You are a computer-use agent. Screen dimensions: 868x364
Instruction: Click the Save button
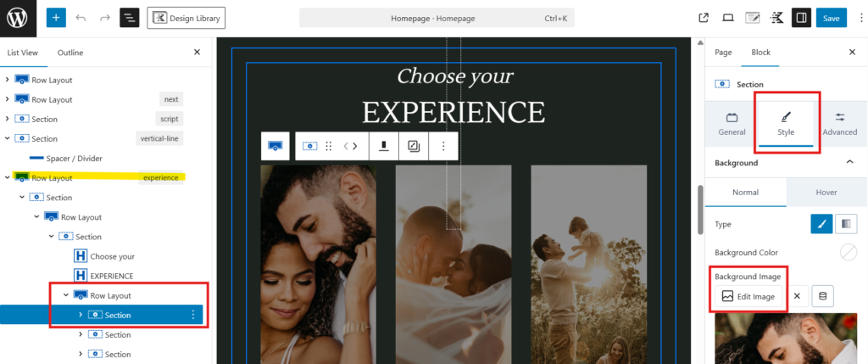click(x=831, y=19)
